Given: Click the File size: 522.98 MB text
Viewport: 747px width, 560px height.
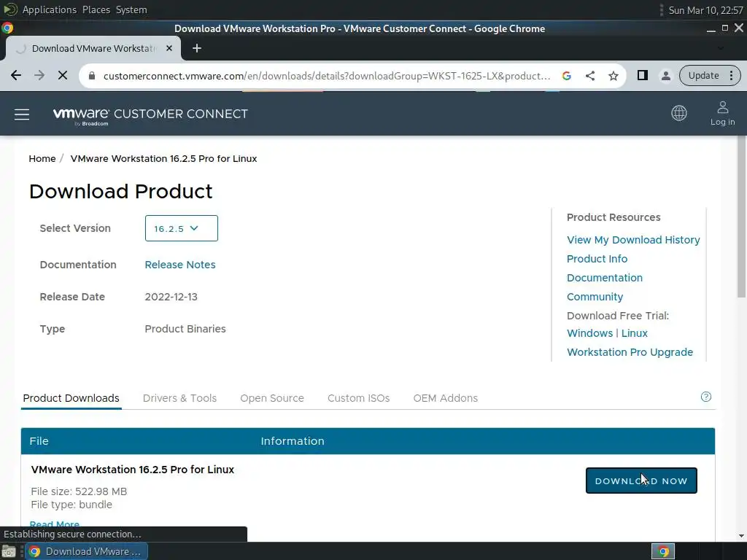Looking at the screenshot, I should pos(79,491).
